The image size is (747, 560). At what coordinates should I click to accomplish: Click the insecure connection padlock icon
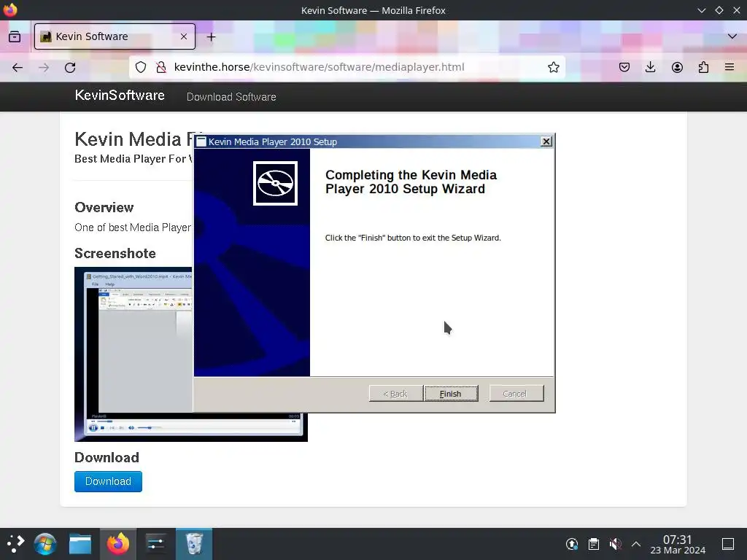pos(161,67)
